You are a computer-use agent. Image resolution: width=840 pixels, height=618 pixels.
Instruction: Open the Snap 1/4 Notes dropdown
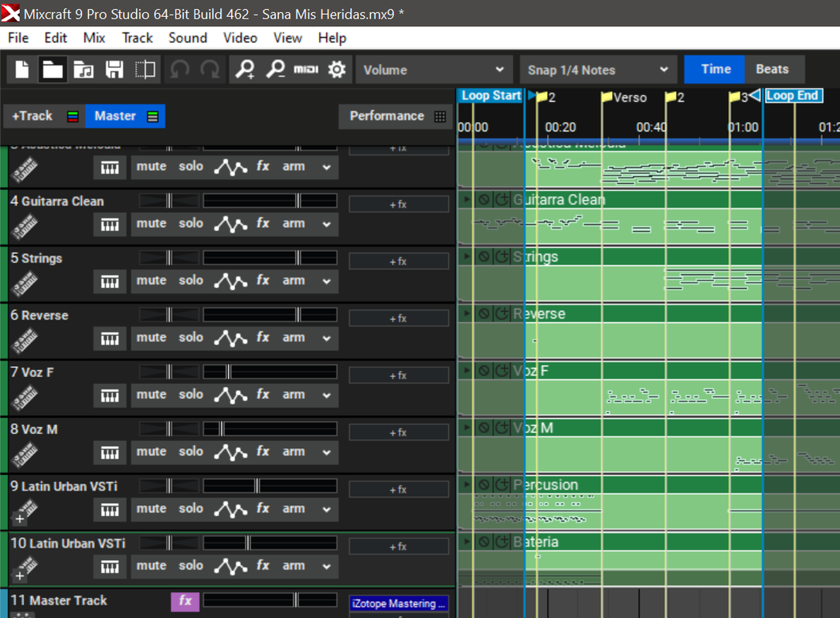click(x=598, y=70)
